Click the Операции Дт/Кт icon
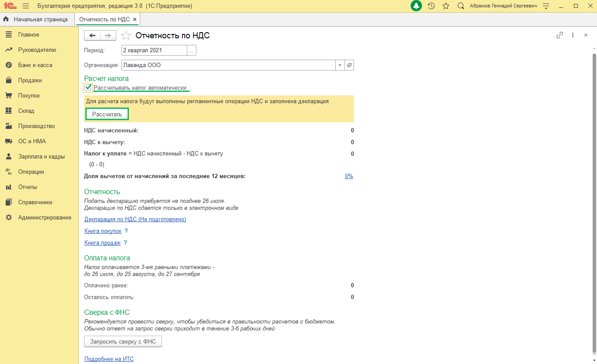 [8, 172]
